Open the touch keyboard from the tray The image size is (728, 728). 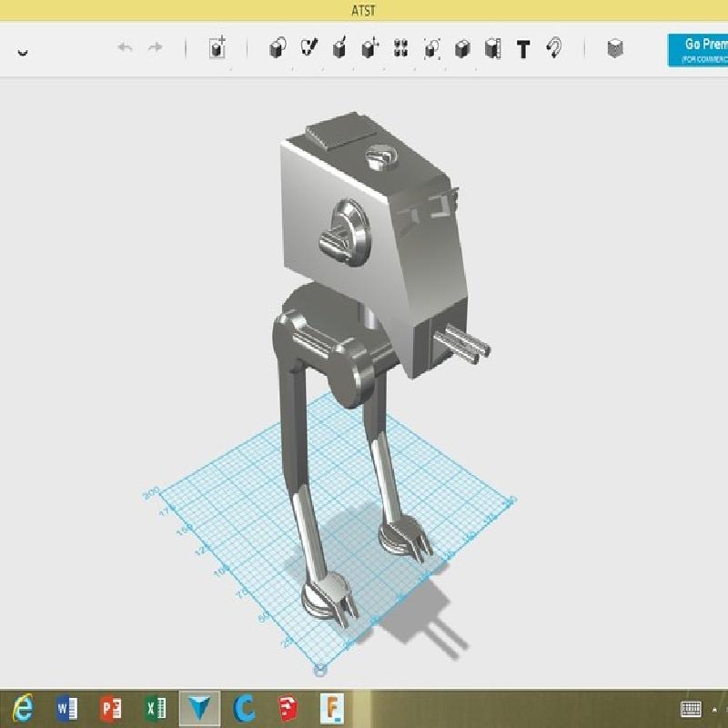[x=691, y=709]
